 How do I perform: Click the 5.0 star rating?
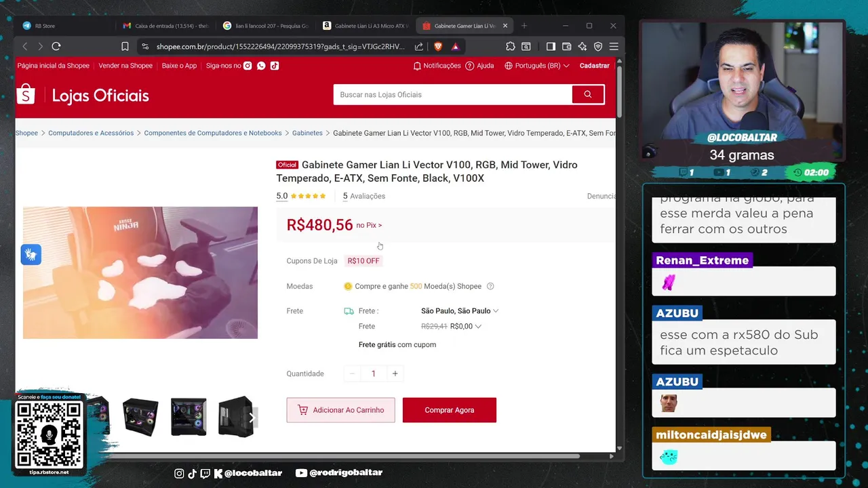301,196
